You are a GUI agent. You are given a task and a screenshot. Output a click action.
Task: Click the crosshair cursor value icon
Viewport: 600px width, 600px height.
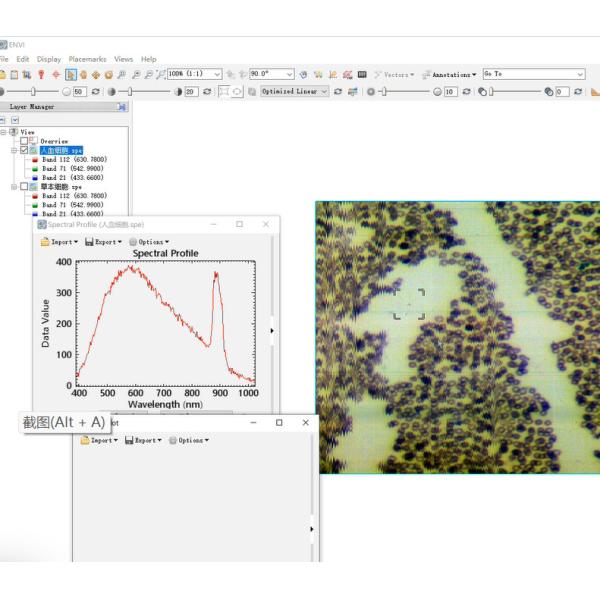pos(55,74)
